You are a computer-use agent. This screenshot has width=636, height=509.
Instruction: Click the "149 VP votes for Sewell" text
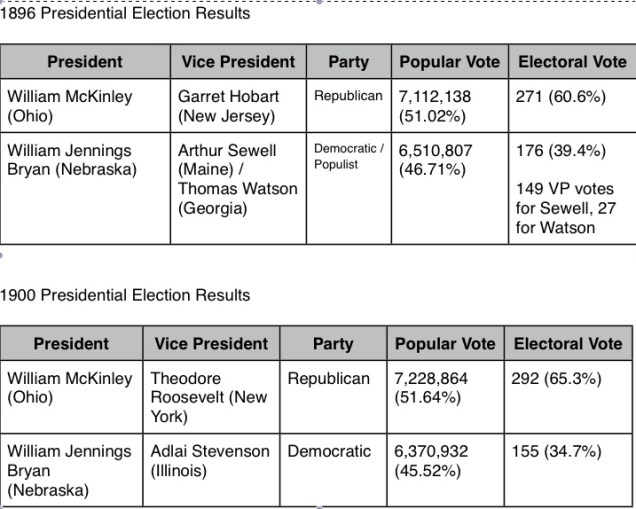coord(565,198)
